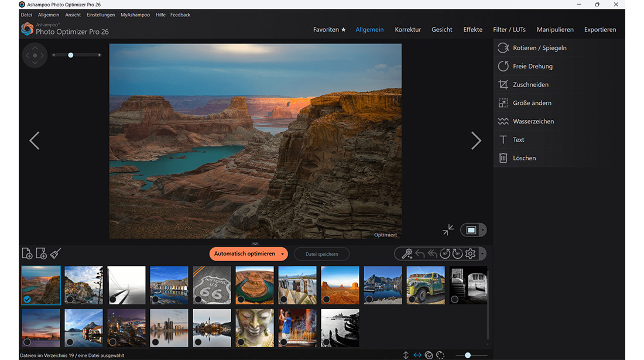Click the image zoom slider handle

71,55
